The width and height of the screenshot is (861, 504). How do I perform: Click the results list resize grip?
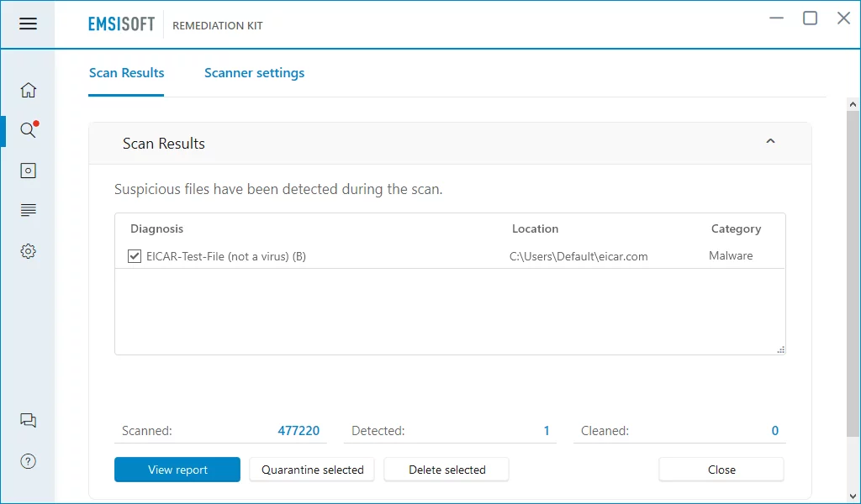(781, 349)
